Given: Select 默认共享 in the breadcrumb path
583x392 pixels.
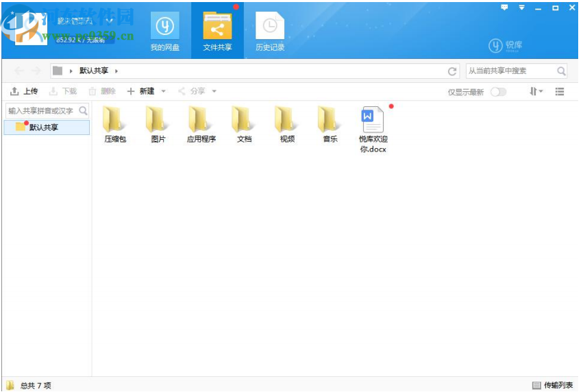Looking at the screenshot, I should pyautogui.click(x=94, y=71).
